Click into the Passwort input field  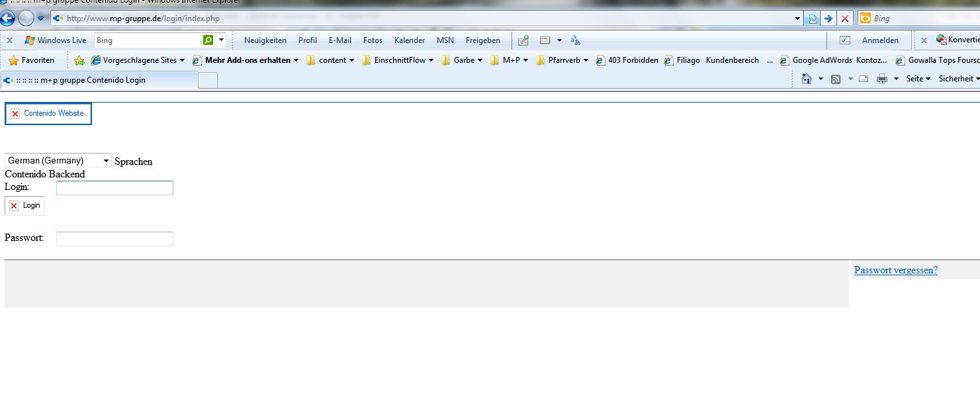point(114,239)
